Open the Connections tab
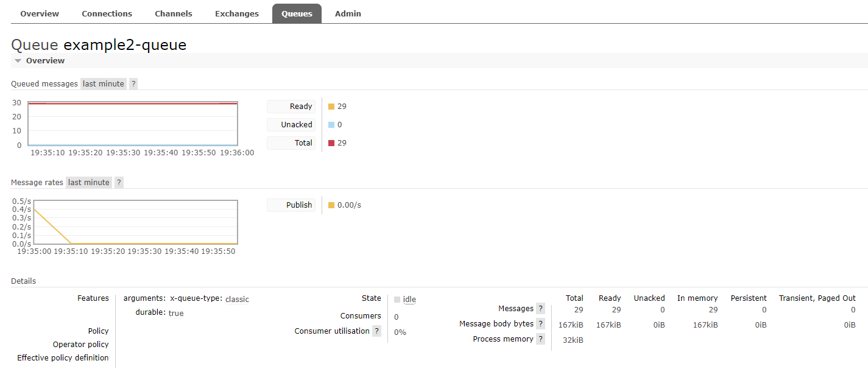868x369 pixels. pyautogui.click(x=107, y=13)
